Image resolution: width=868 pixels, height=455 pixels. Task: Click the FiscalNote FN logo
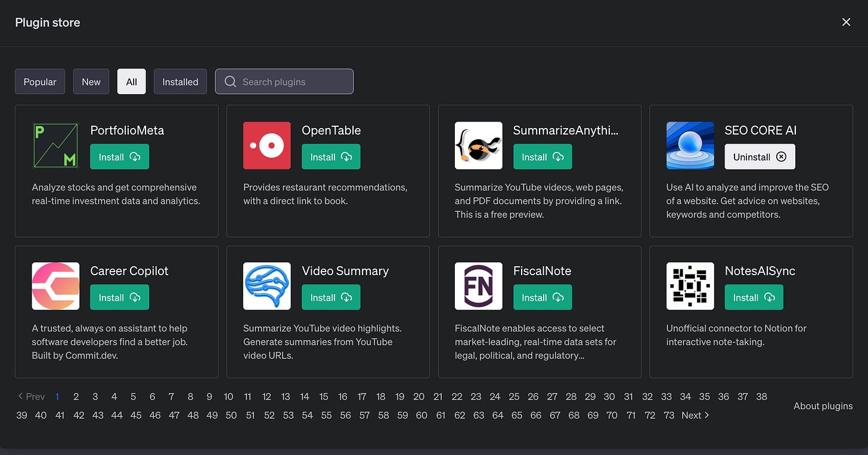(479, 286)
